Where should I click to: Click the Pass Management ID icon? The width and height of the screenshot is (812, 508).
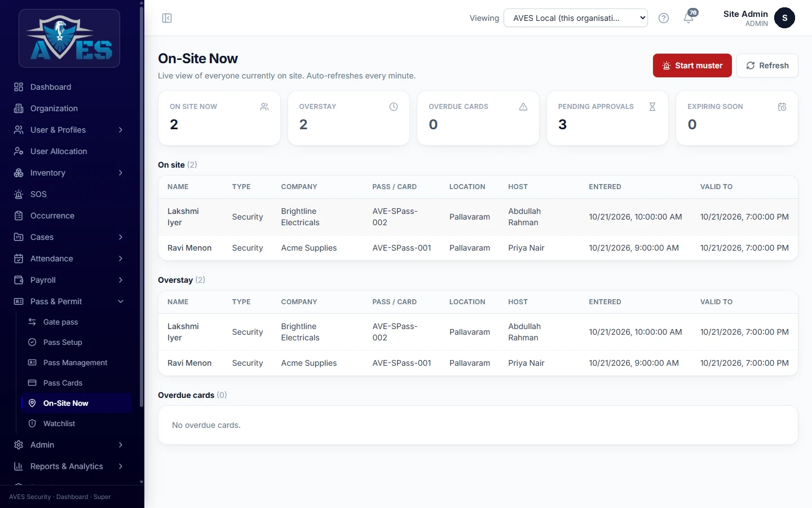point(32,362)
